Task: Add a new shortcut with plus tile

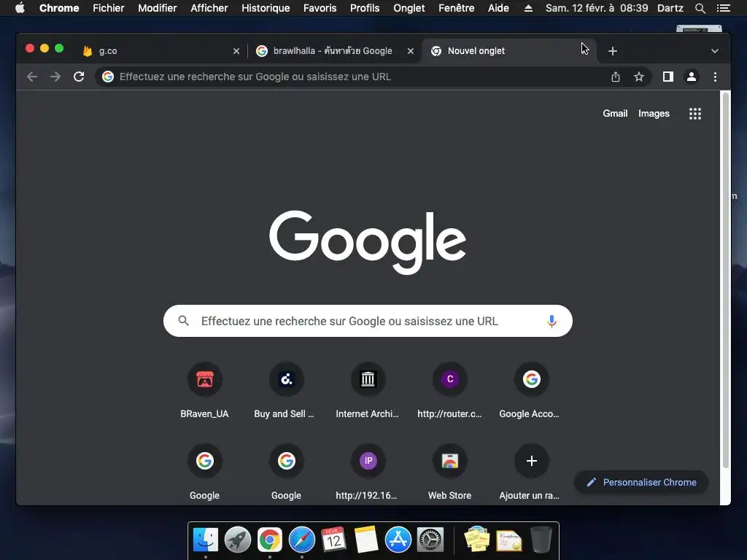Action: 531,472
